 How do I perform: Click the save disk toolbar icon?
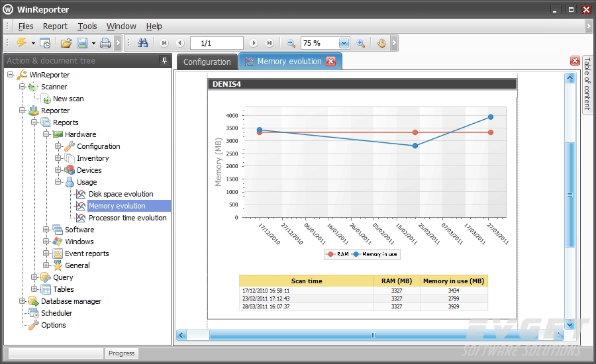(82, 43)
